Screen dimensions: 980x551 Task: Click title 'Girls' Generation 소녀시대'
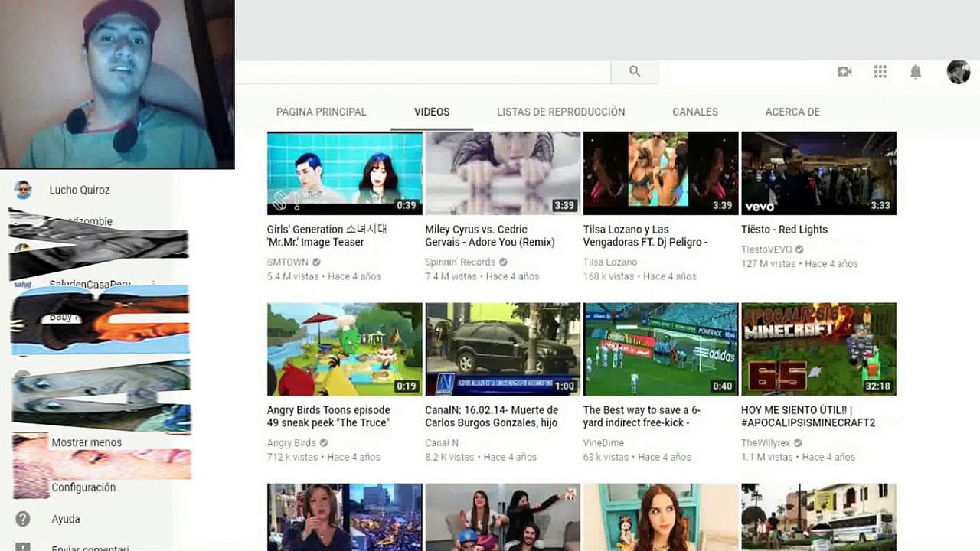click(327, 236)
